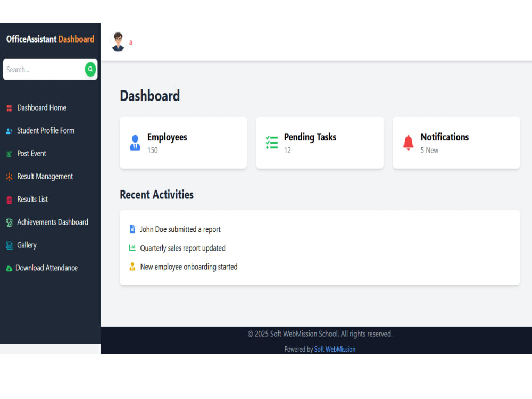
Task: Select 'Quarterly sales report updated' activity
Action: point(182,248)
